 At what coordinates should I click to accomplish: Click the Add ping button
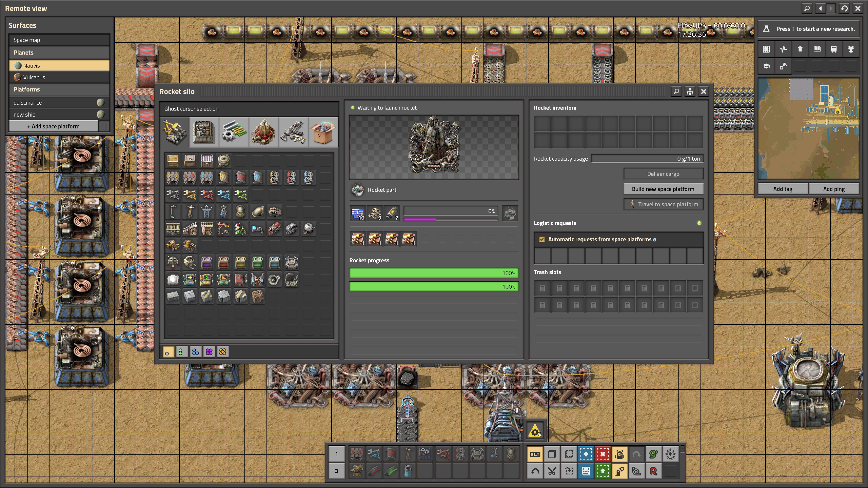click(x=834, y=189)
